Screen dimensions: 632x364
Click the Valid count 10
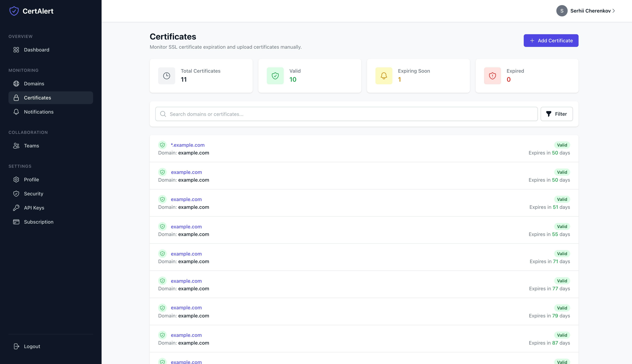293,80
